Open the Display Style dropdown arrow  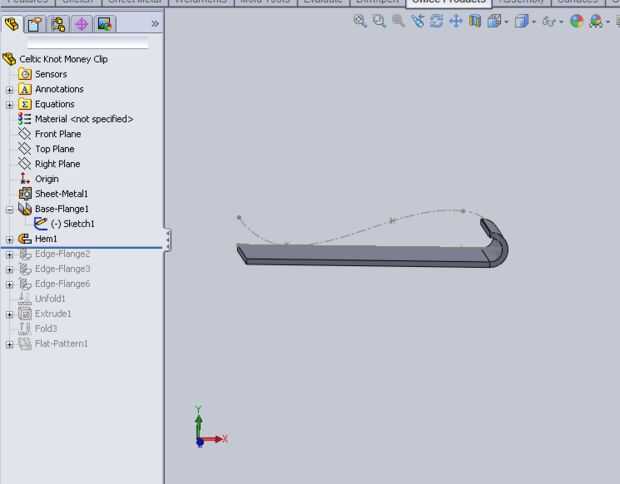coord(534,22)
